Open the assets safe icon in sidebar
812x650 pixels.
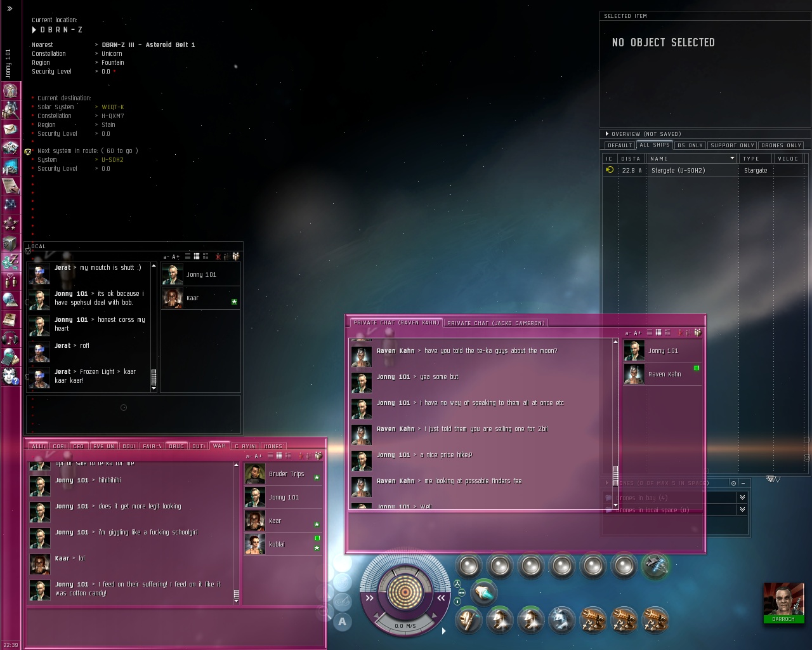[10, 242]
